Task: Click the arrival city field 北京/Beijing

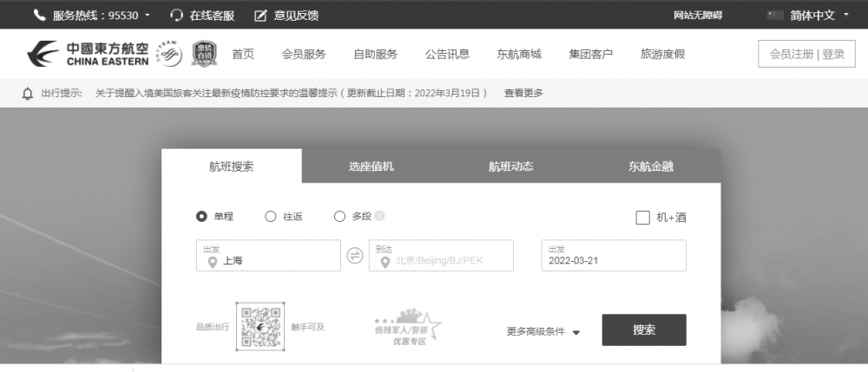Action: (441, 255)
